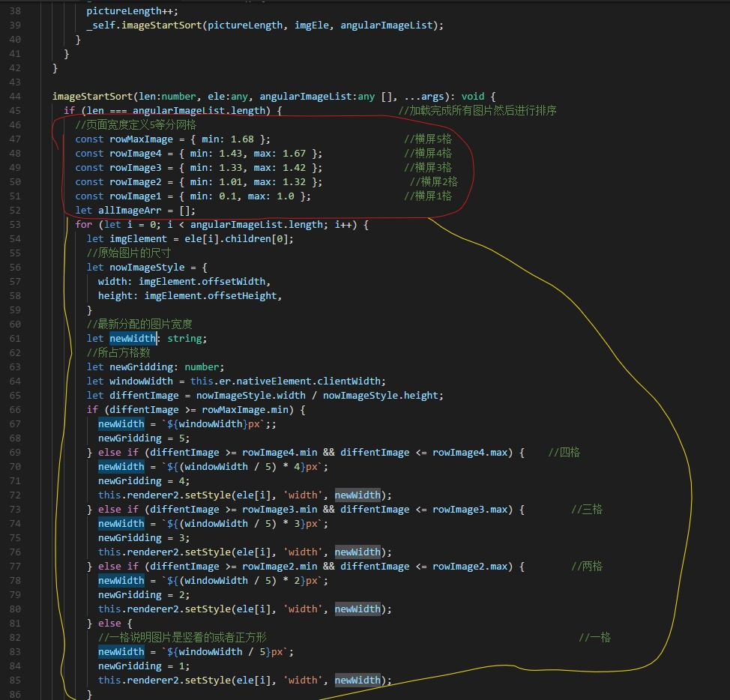
Task: Click "imgElement.offsetWidth" on line 57
Action: tap(202, 282)
